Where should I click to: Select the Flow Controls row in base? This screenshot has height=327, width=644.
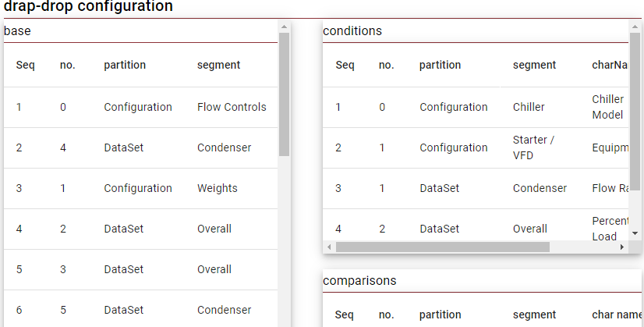[232, 107]
